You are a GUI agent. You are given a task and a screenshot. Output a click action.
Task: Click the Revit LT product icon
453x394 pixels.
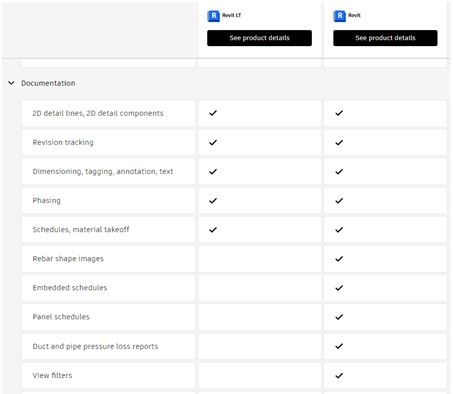coord(213,16)
